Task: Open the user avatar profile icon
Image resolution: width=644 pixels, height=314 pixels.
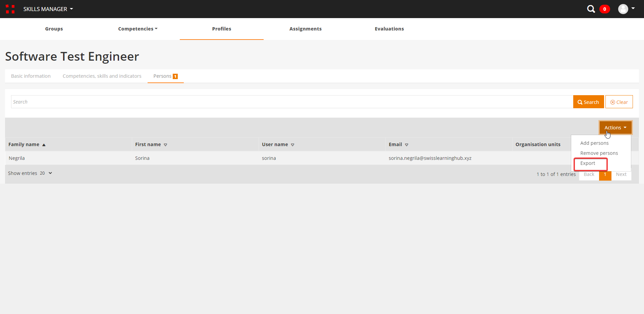Action: coord(623,9)
